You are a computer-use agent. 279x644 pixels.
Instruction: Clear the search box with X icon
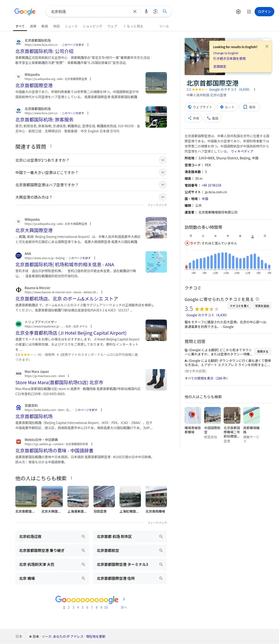(x=135, y=11)
